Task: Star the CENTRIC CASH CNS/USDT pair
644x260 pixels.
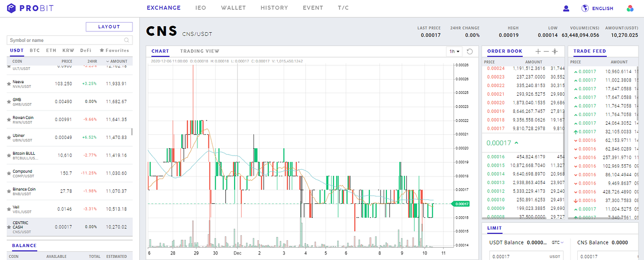Action: [x=9, y=227]
